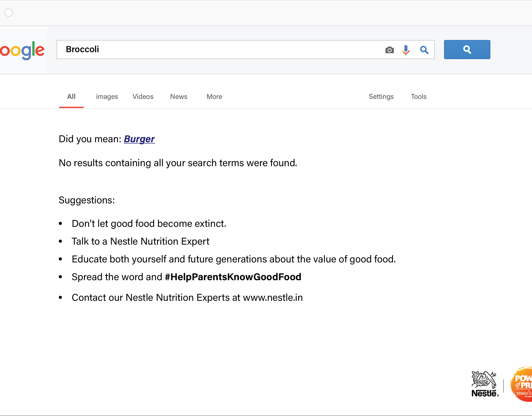Viewport: 532px width, 416px height.
Task: Click the 'Educate both yourself' suggestion line
Action: 234,259
